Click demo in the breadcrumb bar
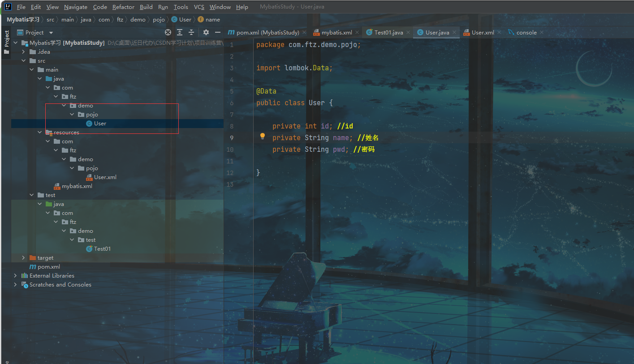This screenshot has width=634, height=364. tap(138, 19)
